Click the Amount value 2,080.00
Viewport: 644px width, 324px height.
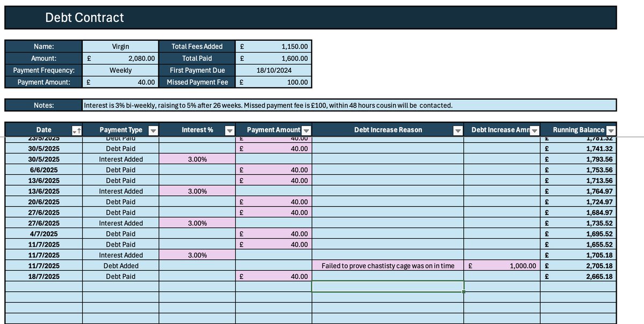coord(121,58)
